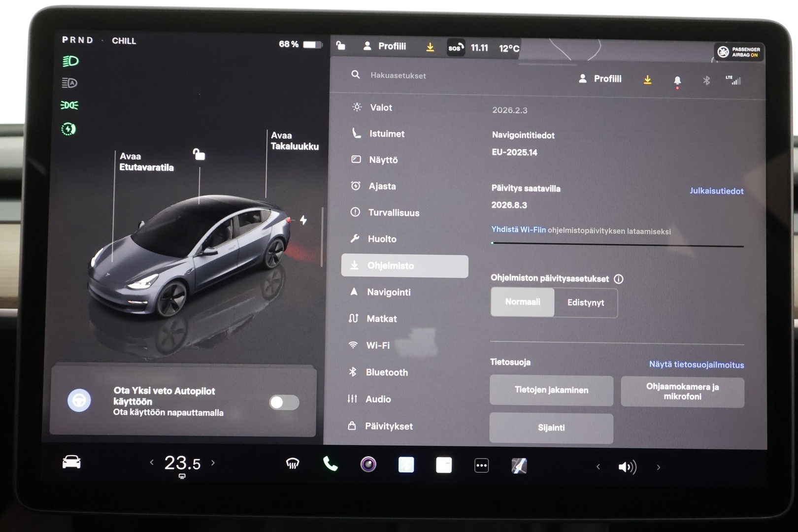The width and height of the screenshot is (798, 532).
Task: Tap the search magnifier icon
Action: coord(355,74)
